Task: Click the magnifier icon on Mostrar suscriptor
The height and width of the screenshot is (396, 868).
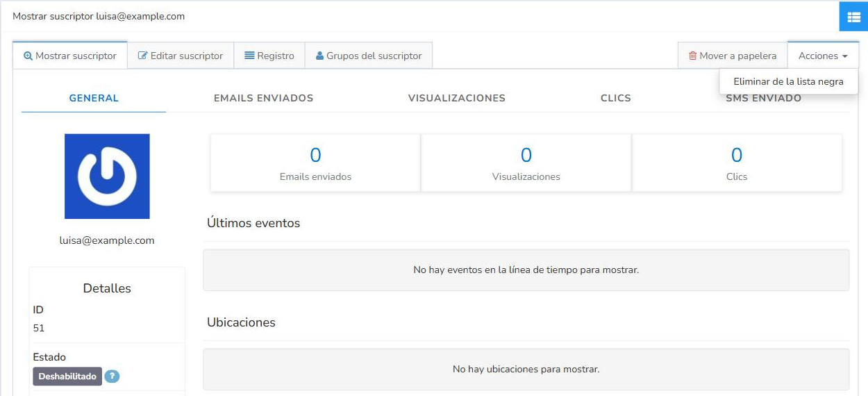Action: (x=28, y=56)
